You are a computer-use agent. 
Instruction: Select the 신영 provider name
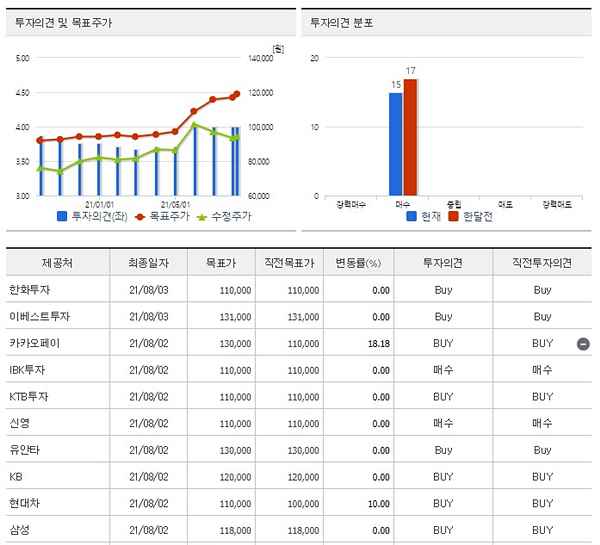19,423
